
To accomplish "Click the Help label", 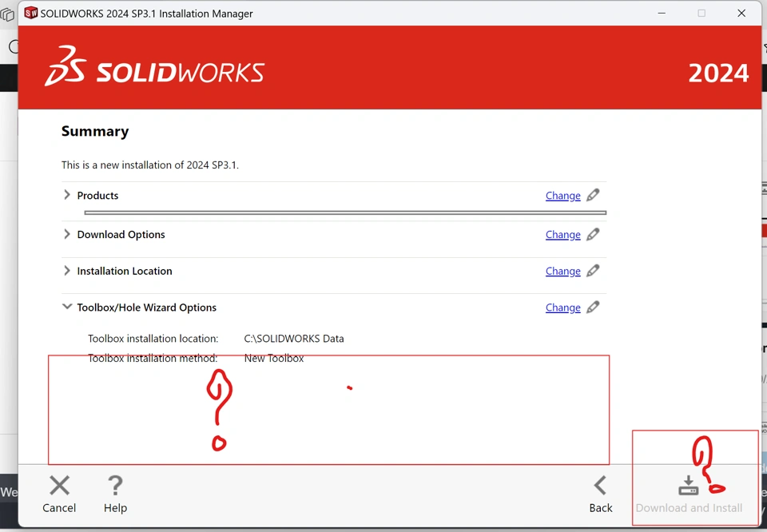I will (x=115, y=508).
